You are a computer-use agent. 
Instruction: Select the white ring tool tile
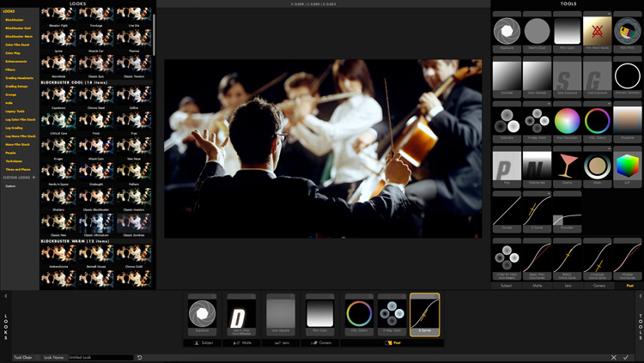point(627,76)
